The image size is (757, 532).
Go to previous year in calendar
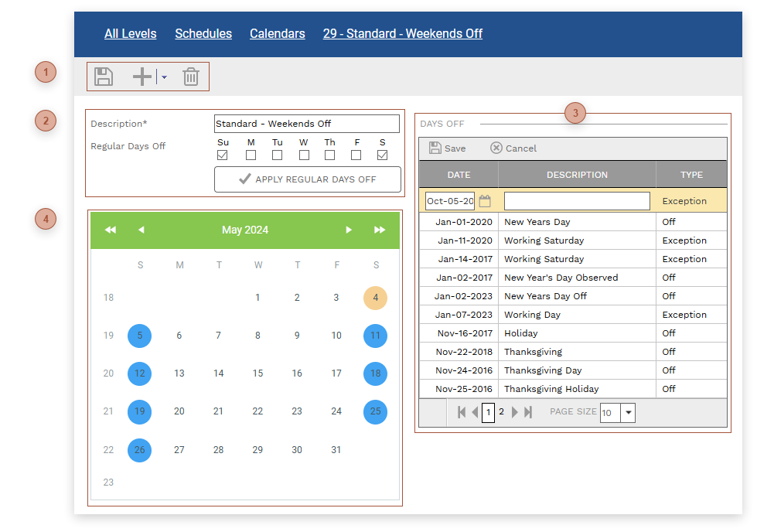(x=111, y=230)
